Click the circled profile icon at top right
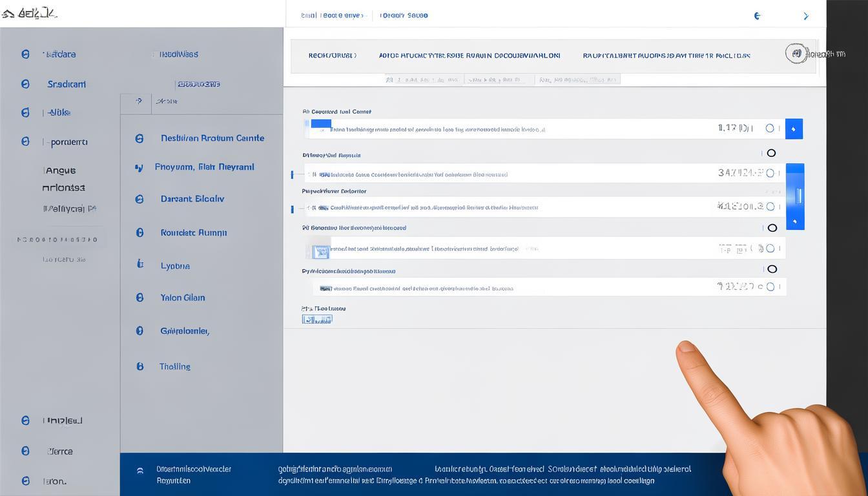 click(x=796, y=54)
